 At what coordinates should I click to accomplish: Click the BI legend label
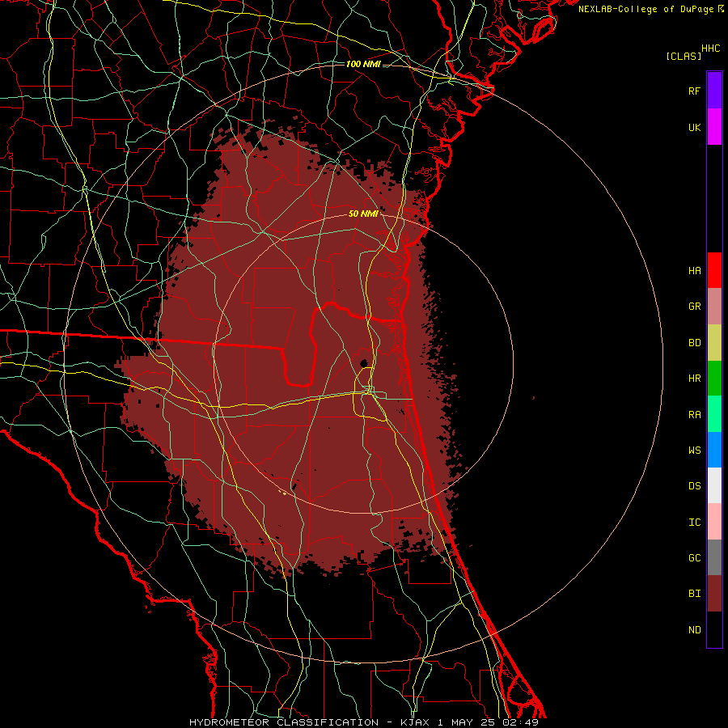tap(694, 594)
